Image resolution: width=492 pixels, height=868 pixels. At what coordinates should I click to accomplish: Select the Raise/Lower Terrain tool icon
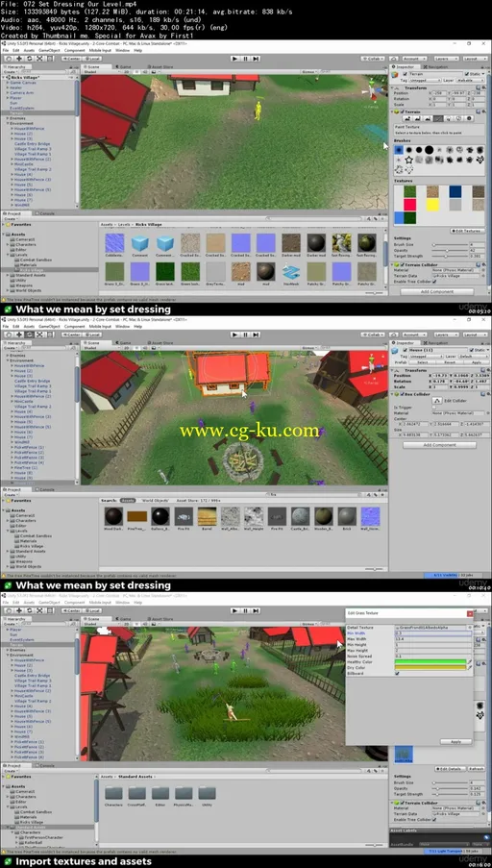pyautogui.click(x=407, y=118)
